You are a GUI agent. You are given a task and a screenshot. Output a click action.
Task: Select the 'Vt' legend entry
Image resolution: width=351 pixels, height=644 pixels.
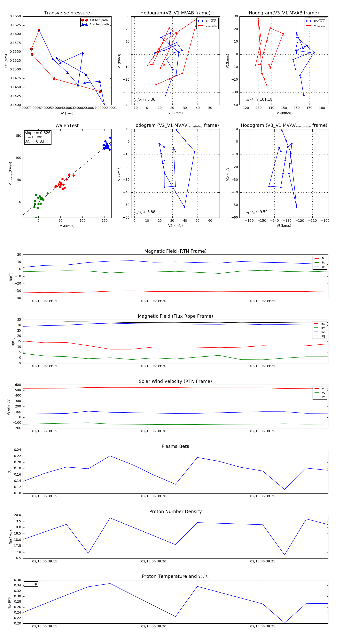click(320, 393)
